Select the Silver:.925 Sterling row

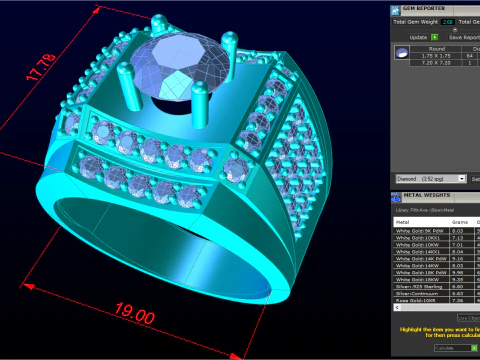[x=437, y=287]
